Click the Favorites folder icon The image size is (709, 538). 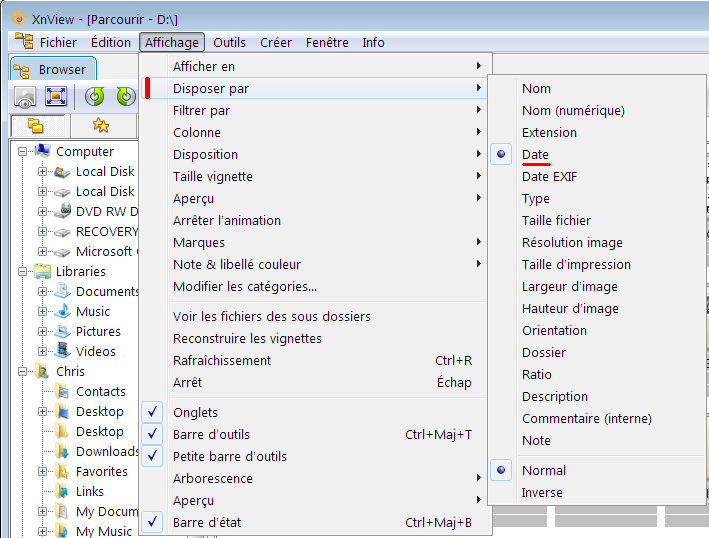click(x=62, y=471)
